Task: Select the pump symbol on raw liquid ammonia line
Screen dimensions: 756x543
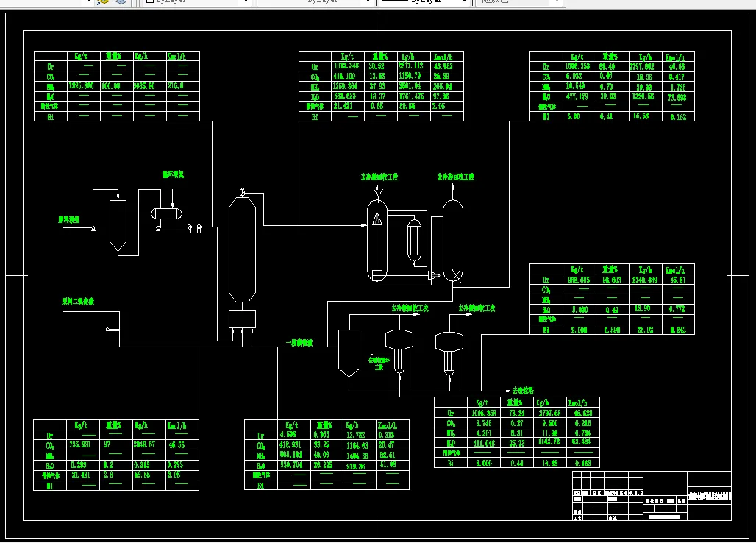Action: [x=93, y=228]
